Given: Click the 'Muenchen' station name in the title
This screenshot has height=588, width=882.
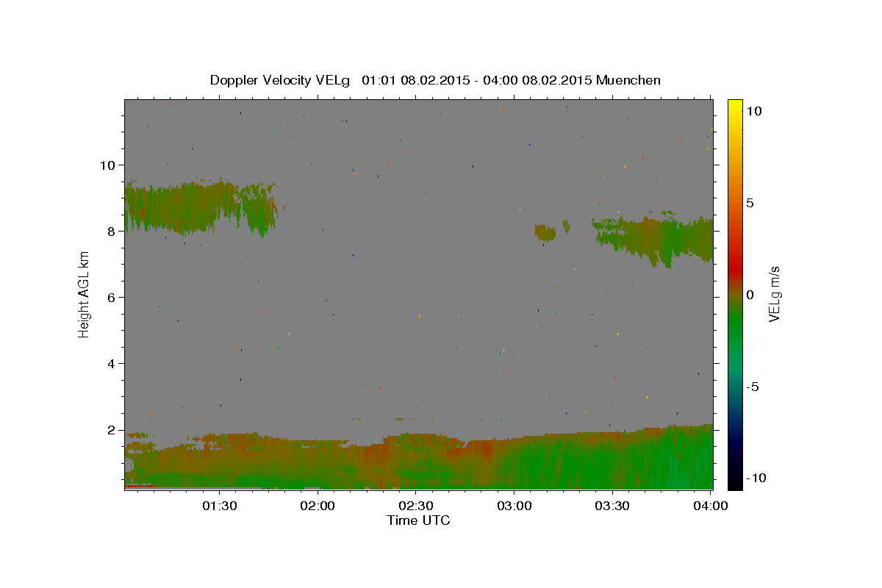Looking at the screenshot, I should click(x=628, y=79).
